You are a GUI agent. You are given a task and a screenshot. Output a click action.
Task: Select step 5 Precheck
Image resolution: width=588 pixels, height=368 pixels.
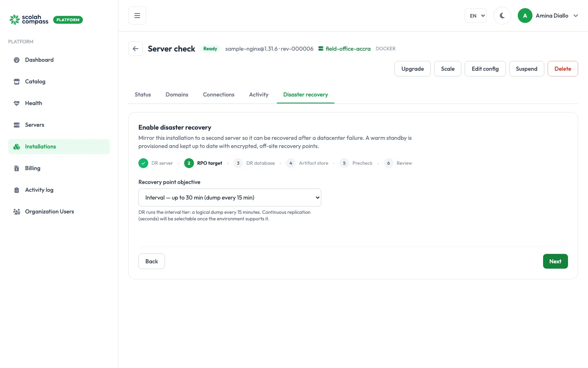click(x=356, y=163)
